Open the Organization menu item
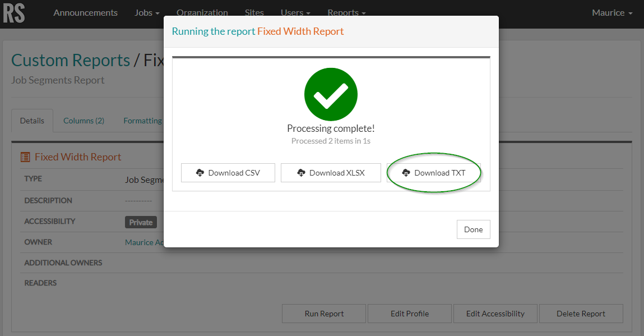 tap(202, 12)
